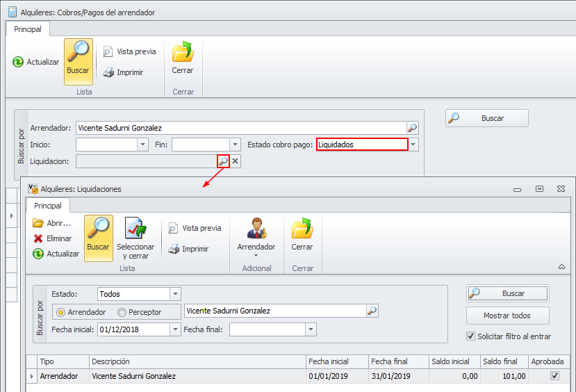
Task: Click the Fecha inicial column header
Action: point(337,361)
